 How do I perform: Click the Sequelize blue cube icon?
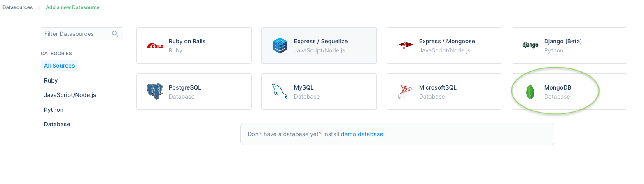click(280, 45)
